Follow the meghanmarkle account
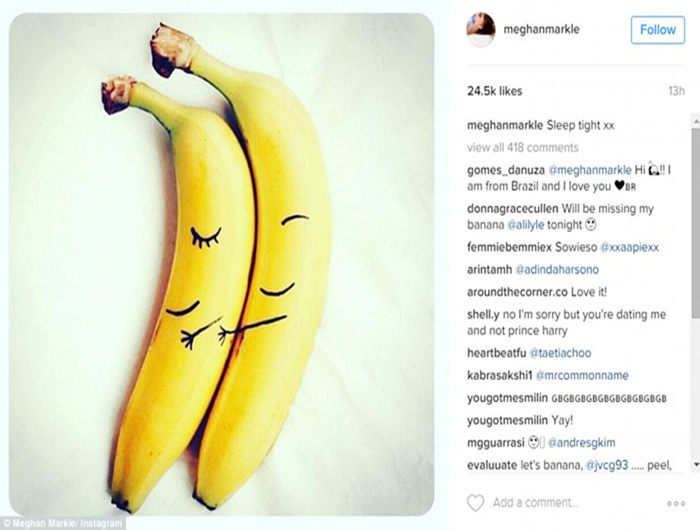 coord(658,30)
